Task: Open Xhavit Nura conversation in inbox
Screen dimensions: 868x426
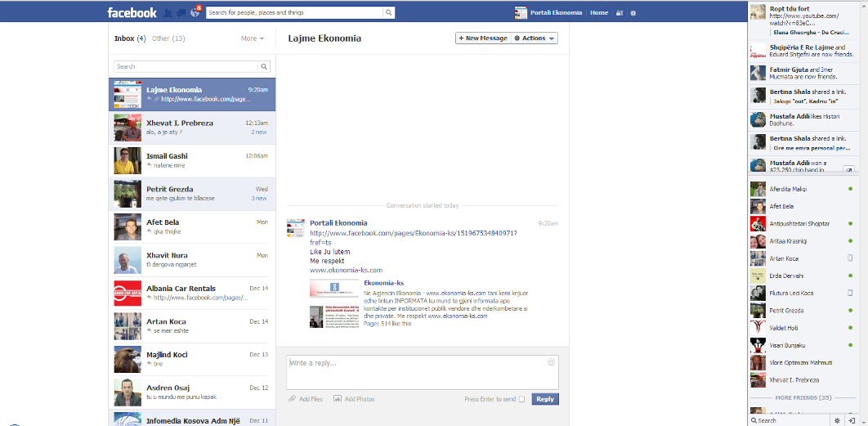Action: [192, 260]
